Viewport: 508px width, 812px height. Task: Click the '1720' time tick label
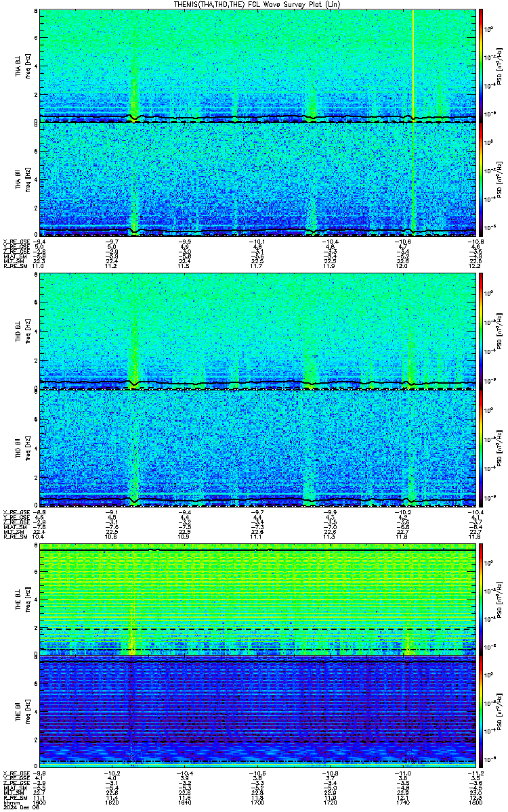(x=331, y=803)
